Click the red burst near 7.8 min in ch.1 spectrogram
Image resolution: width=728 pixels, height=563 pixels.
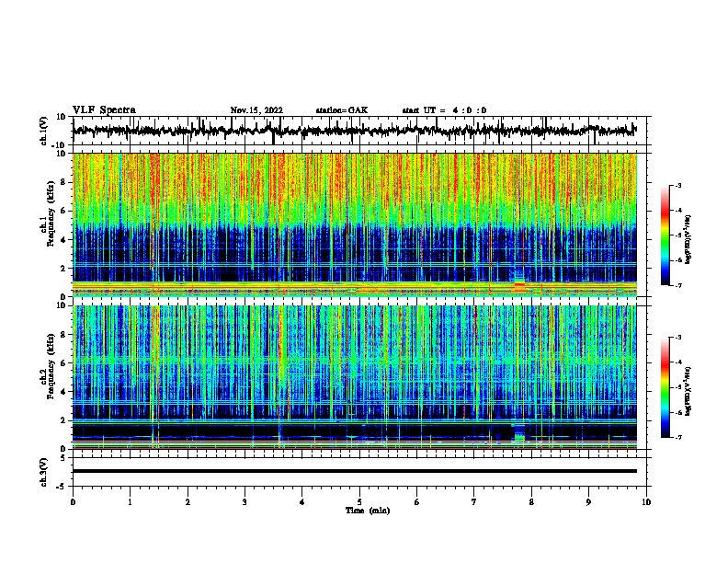tap(519, 284)
